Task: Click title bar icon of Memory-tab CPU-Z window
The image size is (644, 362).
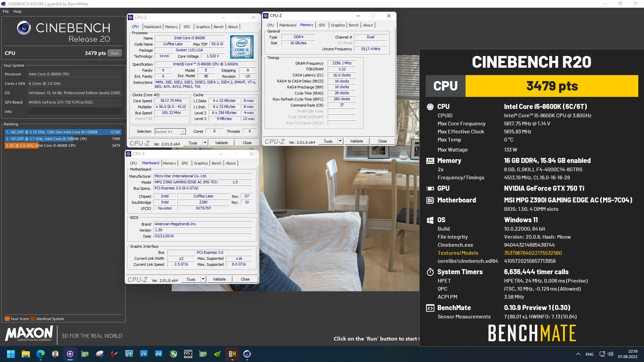Action: [x=266, y=16]
